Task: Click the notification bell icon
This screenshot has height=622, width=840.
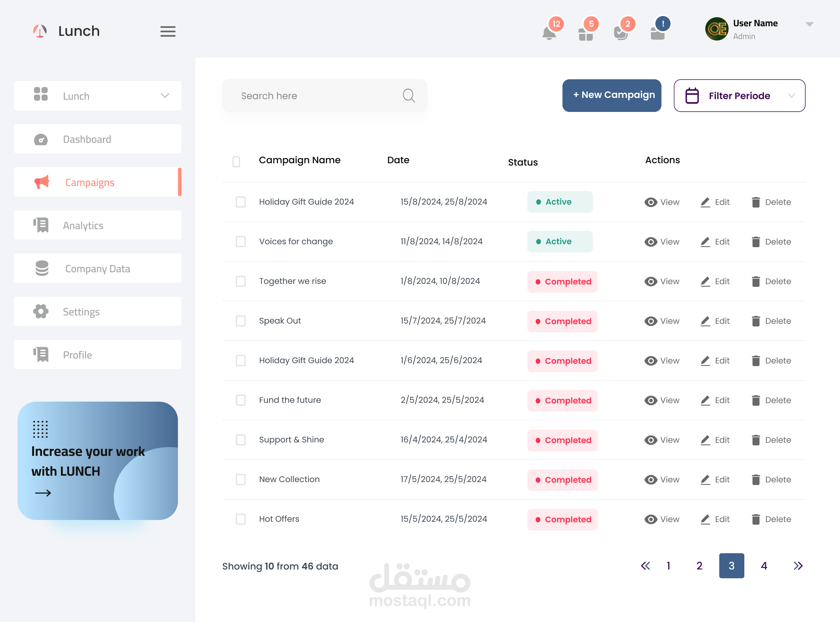Action: [549, 33]
